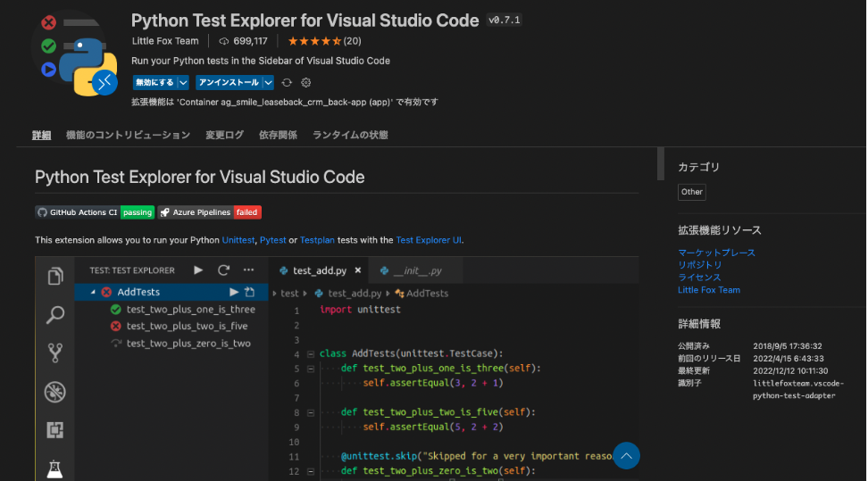The image size is (868, 481).
Task: Switch to the 依存関係 tab
Action: (x=278, y=135)
